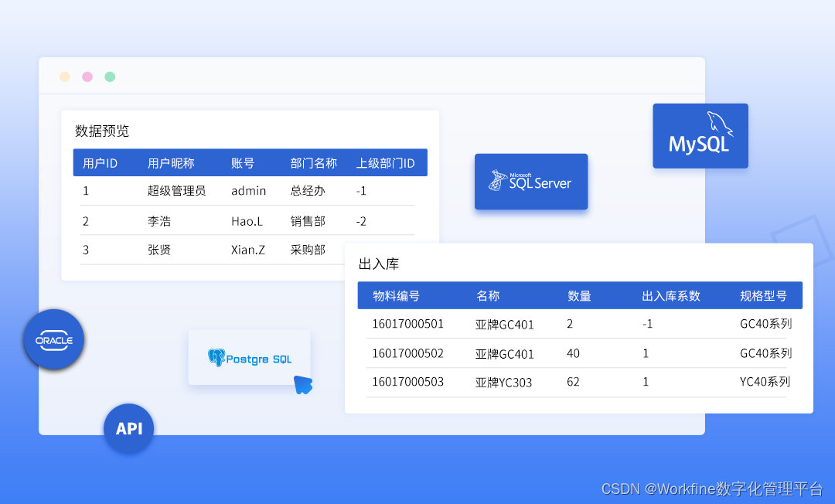This screenshot has height=504, width=835.
Task: Select the GC40系列 cell in row 16017000502
Action: [765, 352]
